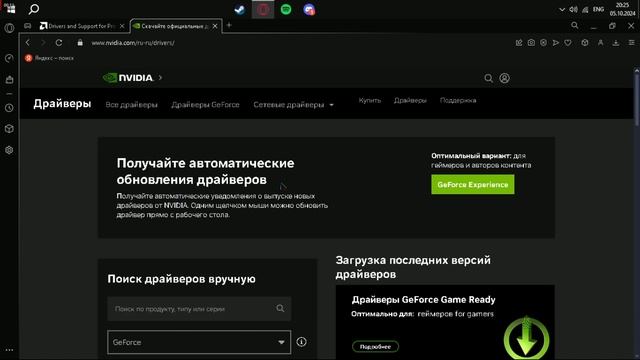Click the magnifier in product search field
This screenshot has width=640, height=360.
pos(280,309)
